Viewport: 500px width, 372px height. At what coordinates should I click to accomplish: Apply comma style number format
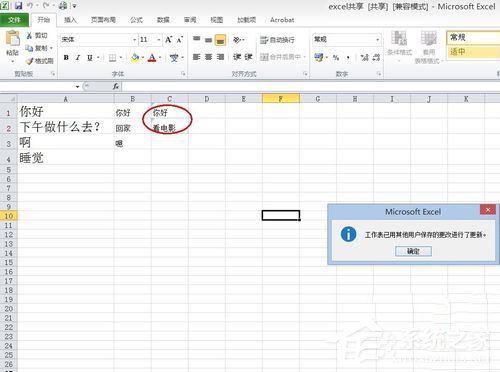pos(348,58)
